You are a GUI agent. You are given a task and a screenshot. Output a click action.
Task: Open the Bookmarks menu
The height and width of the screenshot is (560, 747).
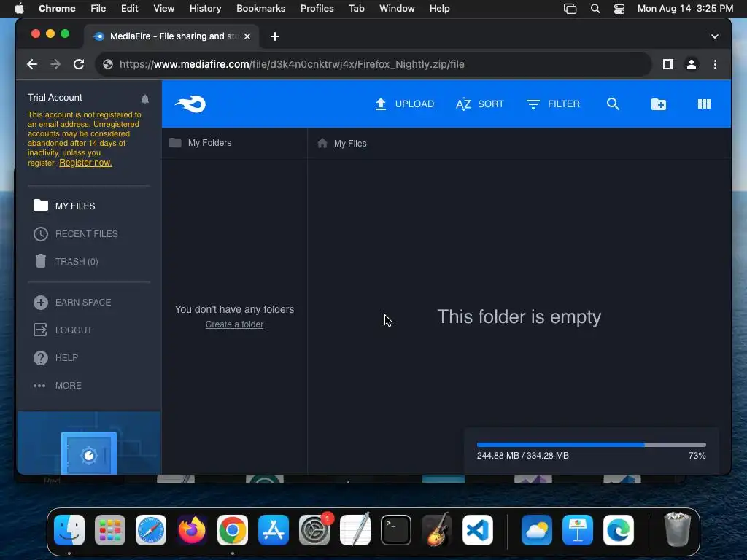click(260, 9)
